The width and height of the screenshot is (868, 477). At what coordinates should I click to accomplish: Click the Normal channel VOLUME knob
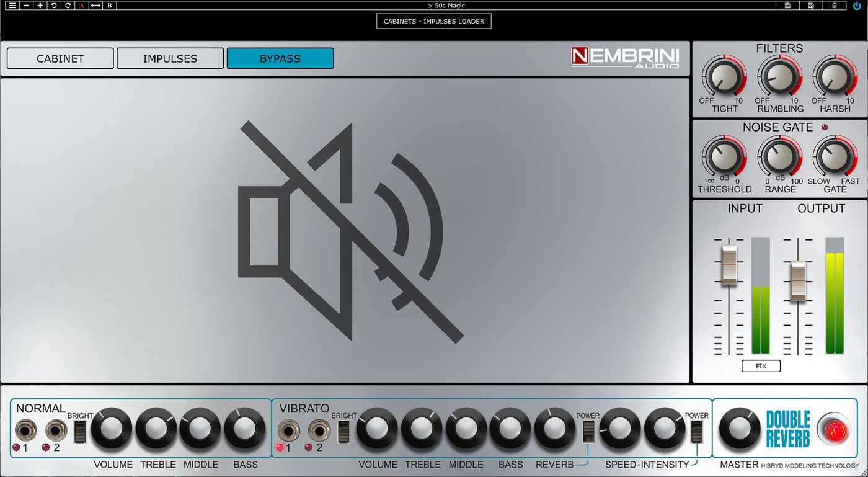112,428
